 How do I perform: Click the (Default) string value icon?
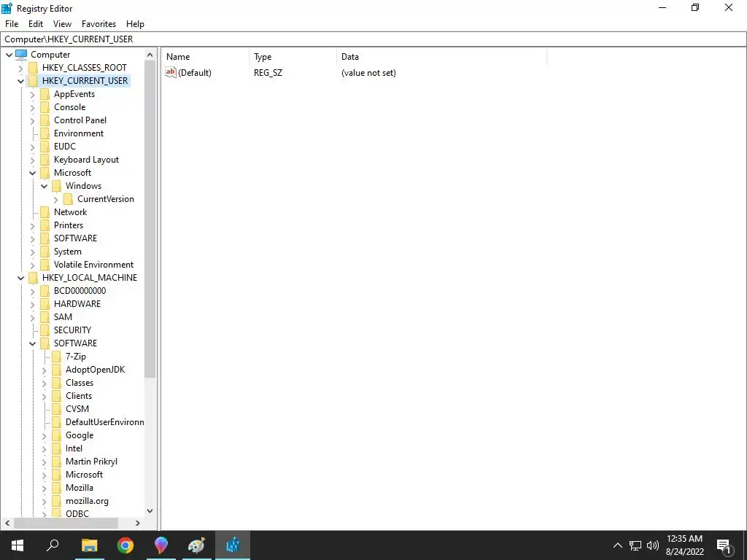click(x=171, y=72)
